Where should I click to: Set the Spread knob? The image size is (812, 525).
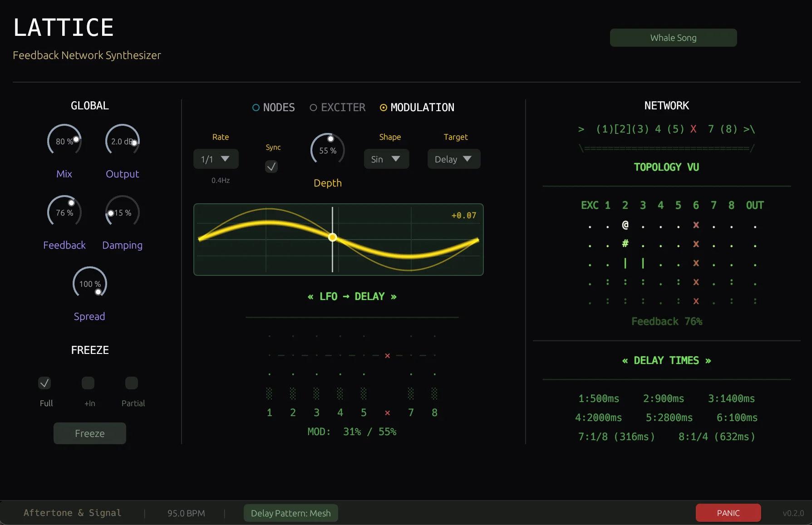[x=89, y=282]
